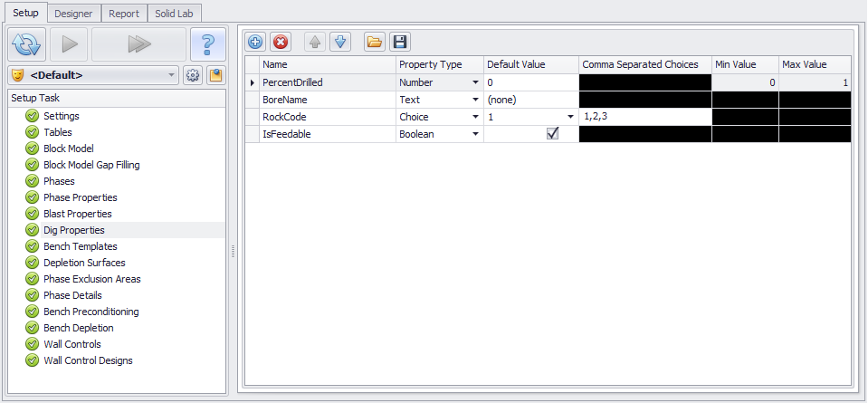The image size is (868, 403).
Task: Click the refresh arrows icon button
Action: click(26, 44)
